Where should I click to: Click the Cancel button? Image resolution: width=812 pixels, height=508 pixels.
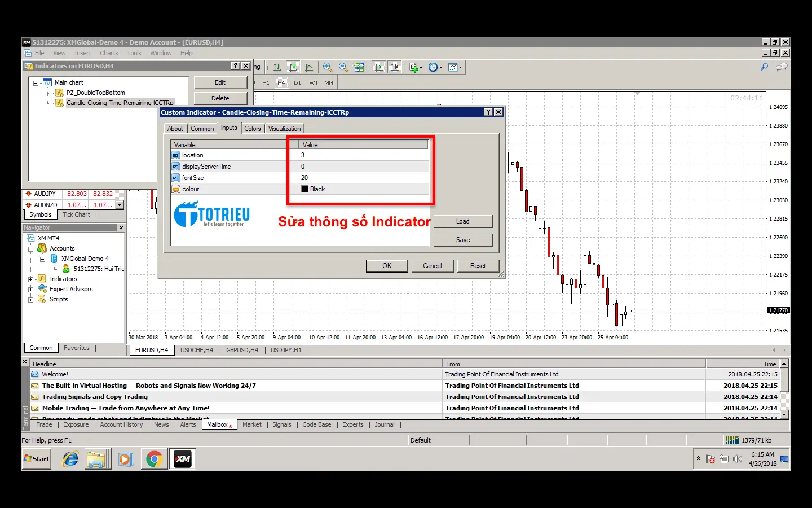pos(433,266)
